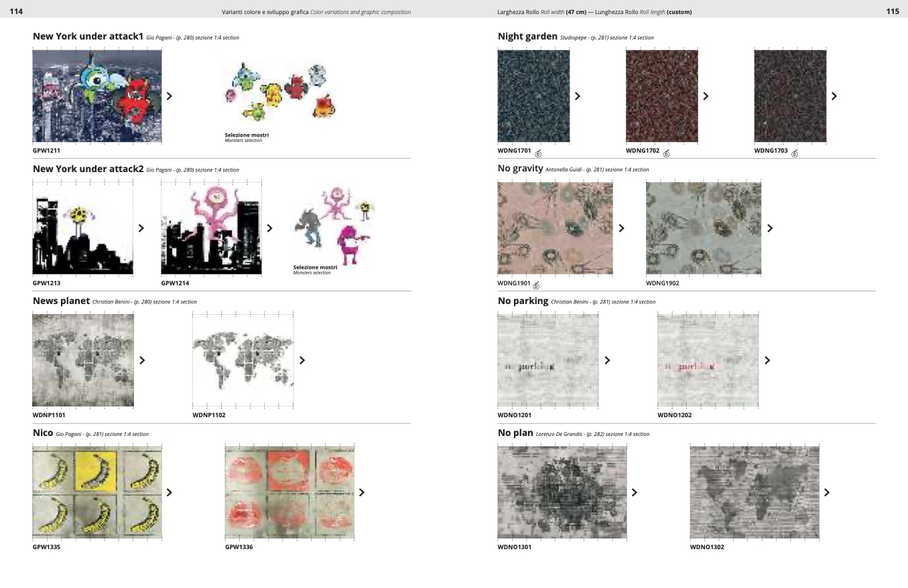Click the round symbol icon beside WDNG1702
The width and height of the screenshot is (908, 588).
[x=666, y=153]
